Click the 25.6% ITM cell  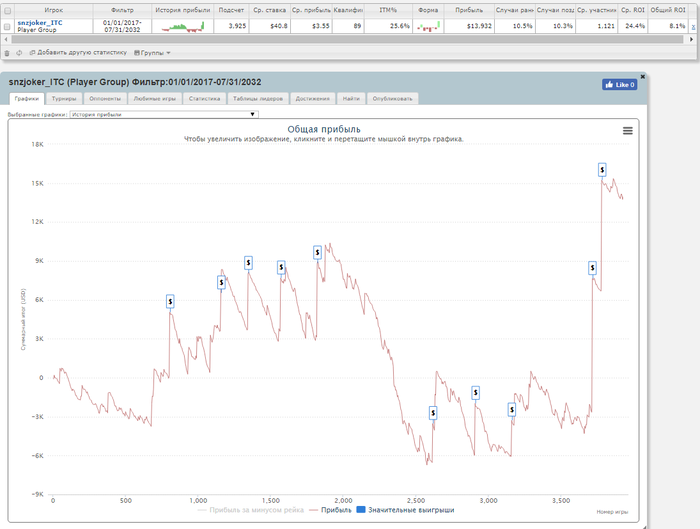click(388, 26)
